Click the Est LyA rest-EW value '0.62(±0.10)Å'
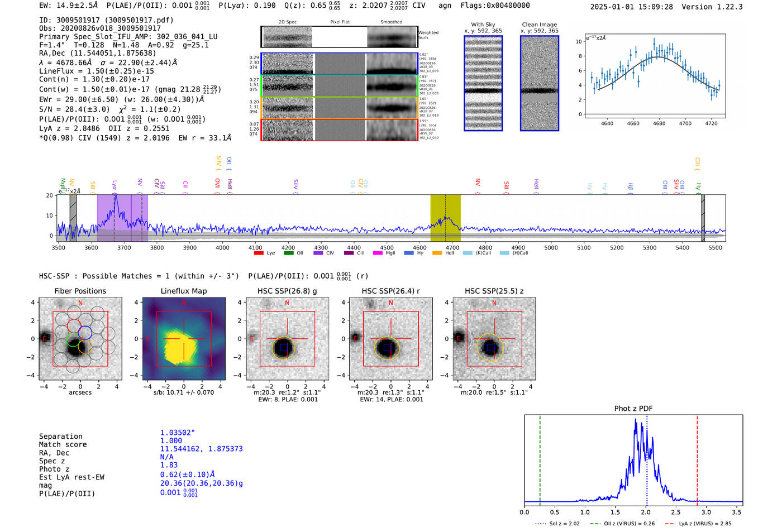The height and width of the screenshot is (532, 782). tap(188, 475)
